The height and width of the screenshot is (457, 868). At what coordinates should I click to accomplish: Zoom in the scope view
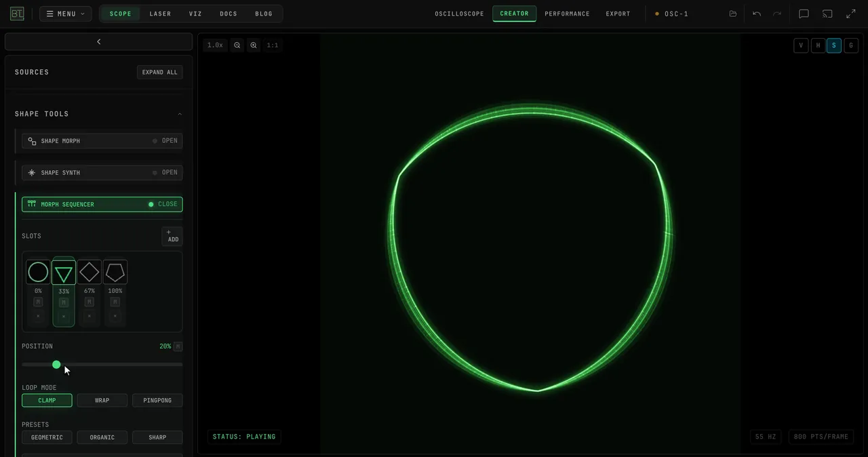254,45
